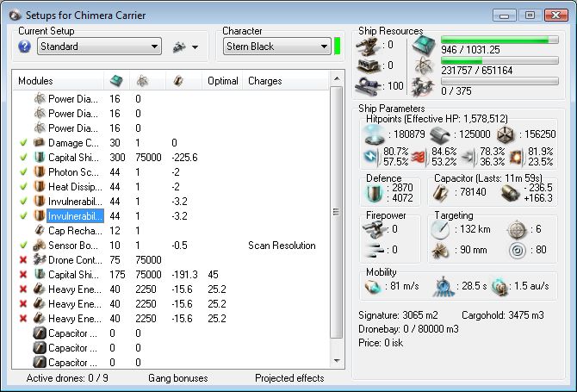Screen dimensions: 577x392
Task: Click the max locked targets icon
Action: (517, 230)
